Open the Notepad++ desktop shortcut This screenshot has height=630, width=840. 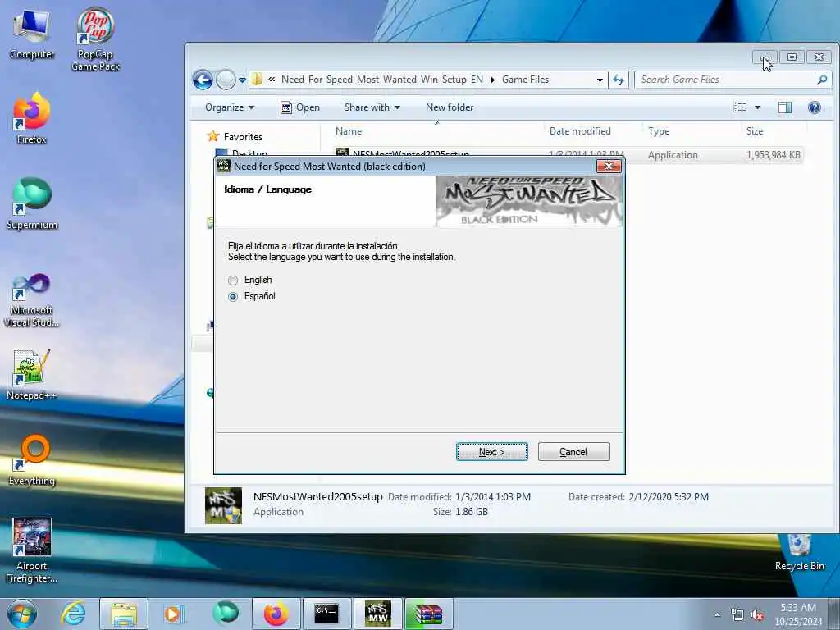pos(32,375)
